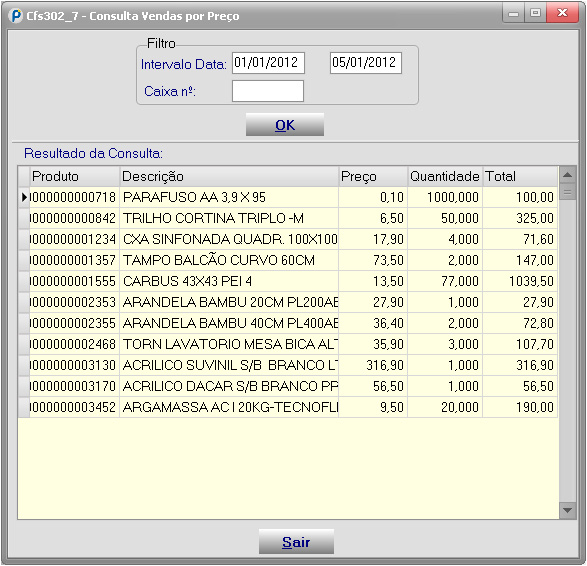The image size is (587, 566).
Task: Click the Total column header
Action: (x=520, y=176)
